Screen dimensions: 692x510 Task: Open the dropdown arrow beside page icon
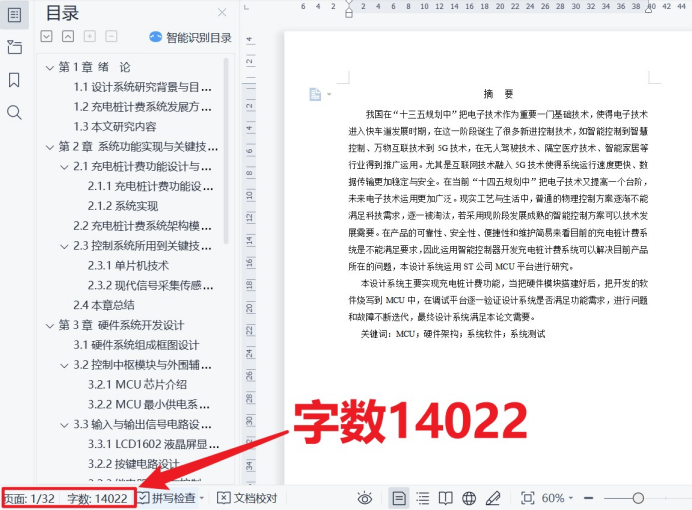(329, 94)
